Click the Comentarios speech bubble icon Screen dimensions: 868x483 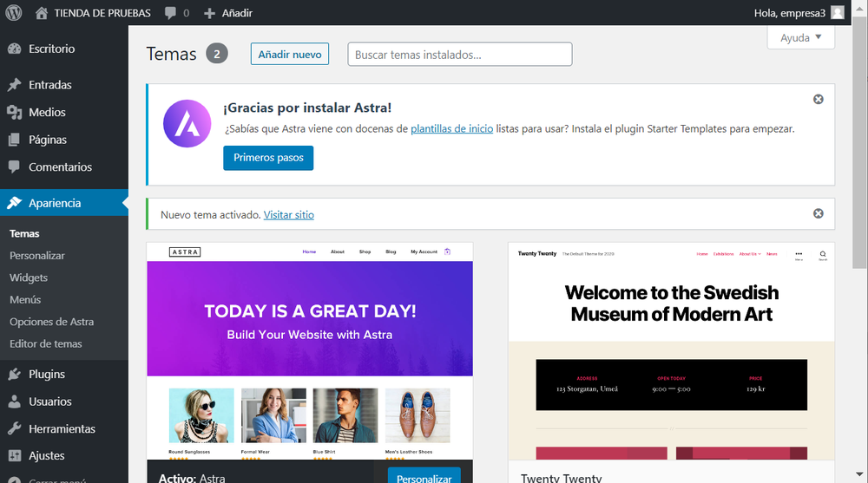point(15,166)
